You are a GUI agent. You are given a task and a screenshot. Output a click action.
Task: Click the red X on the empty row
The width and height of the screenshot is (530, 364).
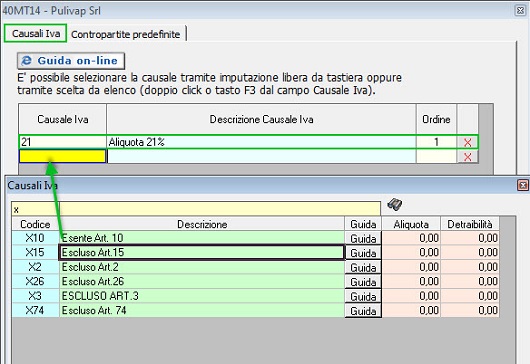pos(467,157)
